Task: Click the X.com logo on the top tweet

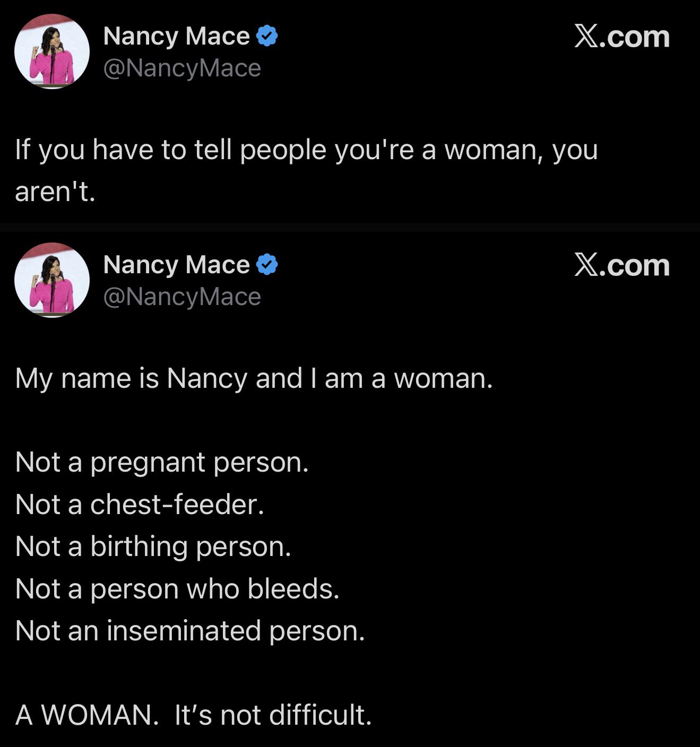Action: [621, 37]
